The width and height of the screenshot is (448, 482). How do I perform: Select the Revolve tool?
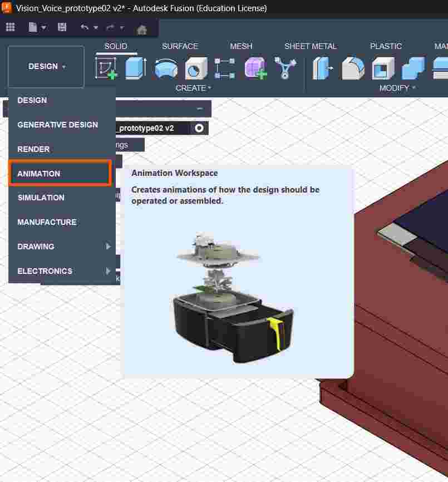tap(166, 68)
